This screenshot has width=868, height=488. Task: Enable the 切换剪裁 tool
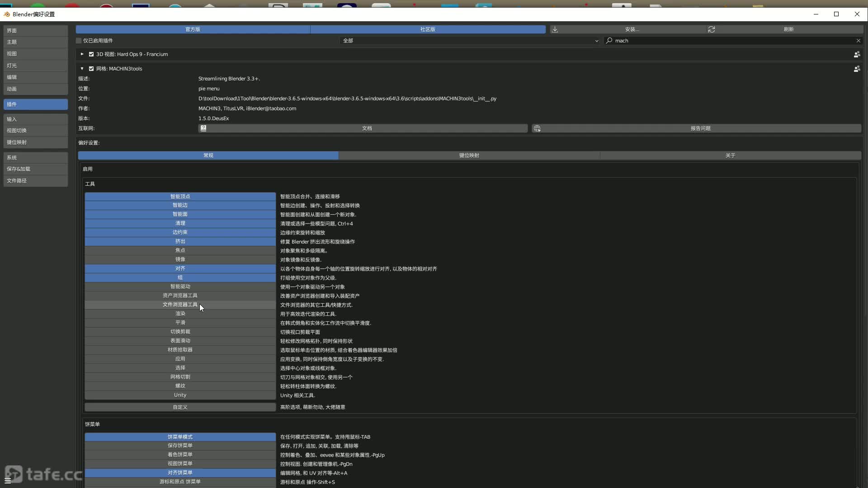[x=180, y=332]
